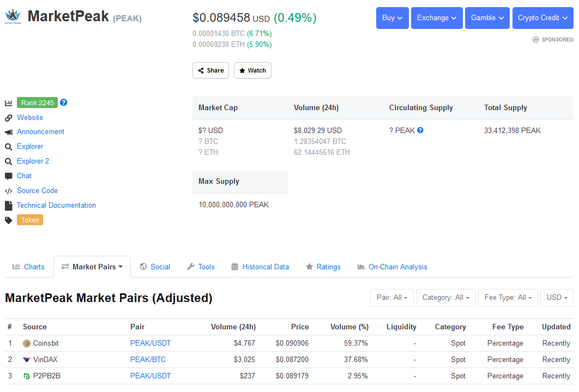This screenshot has height=392, width=579.
Task: Open Coinsbit PEAK/USDT pair link
Action: point(150,343)
